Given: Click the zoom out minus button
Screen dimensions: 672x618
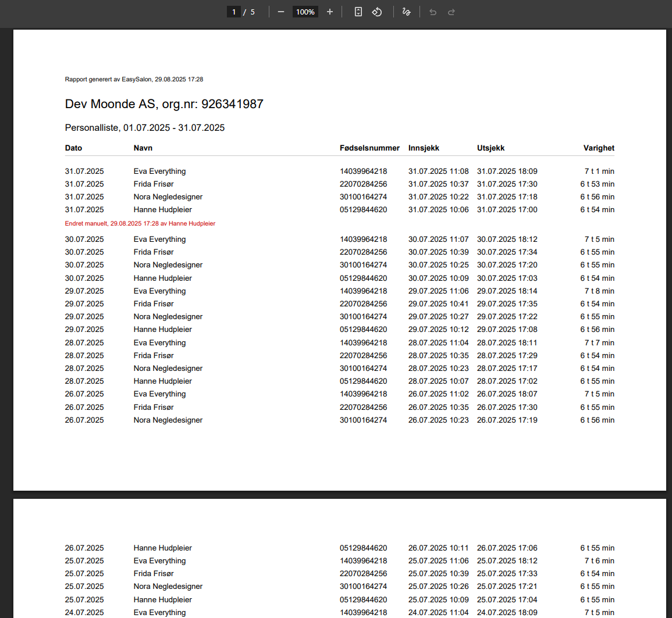Looking at the screenshot, I should pyautogui.click(x=281, y=12).
